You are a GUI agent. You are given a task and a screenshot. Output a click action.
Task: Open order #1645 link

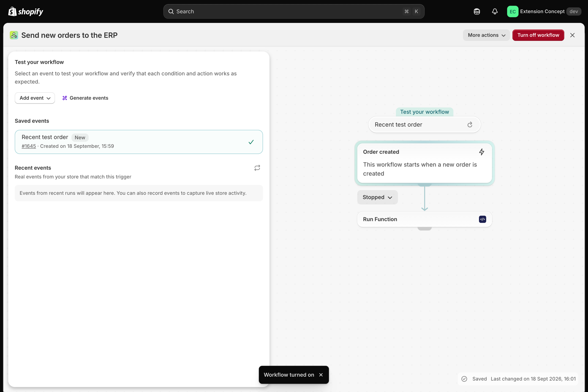coord(29,146)
